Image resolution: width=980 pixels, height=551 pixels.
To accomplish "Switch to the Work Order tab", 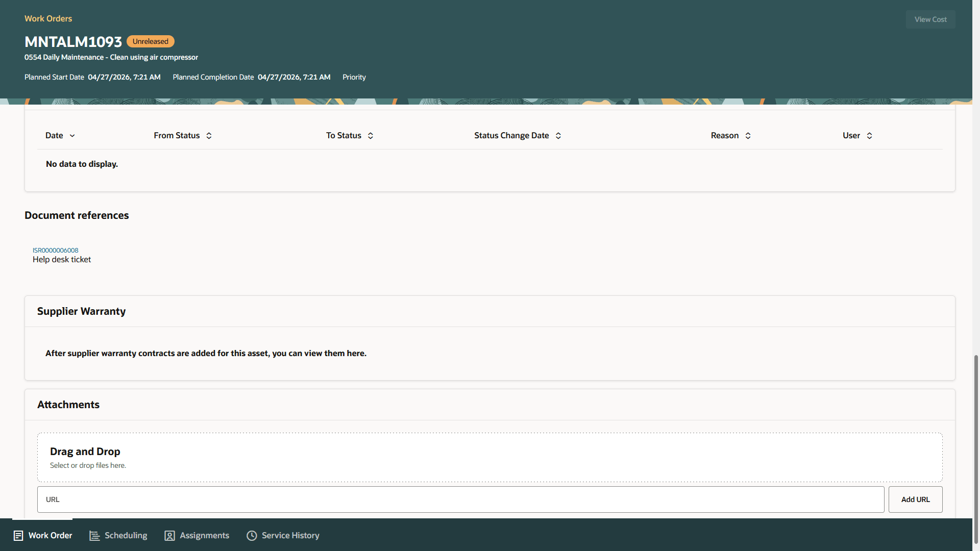I will [x=42, y=535].
